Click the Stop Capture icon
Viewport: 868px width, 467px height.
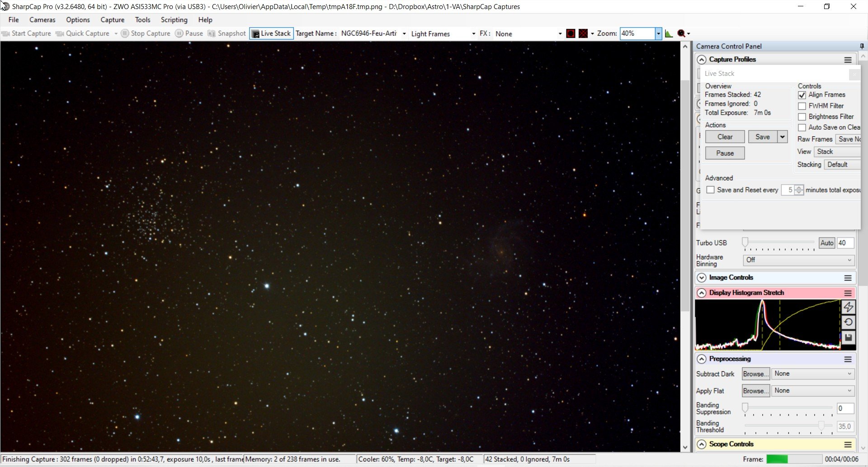125,33
